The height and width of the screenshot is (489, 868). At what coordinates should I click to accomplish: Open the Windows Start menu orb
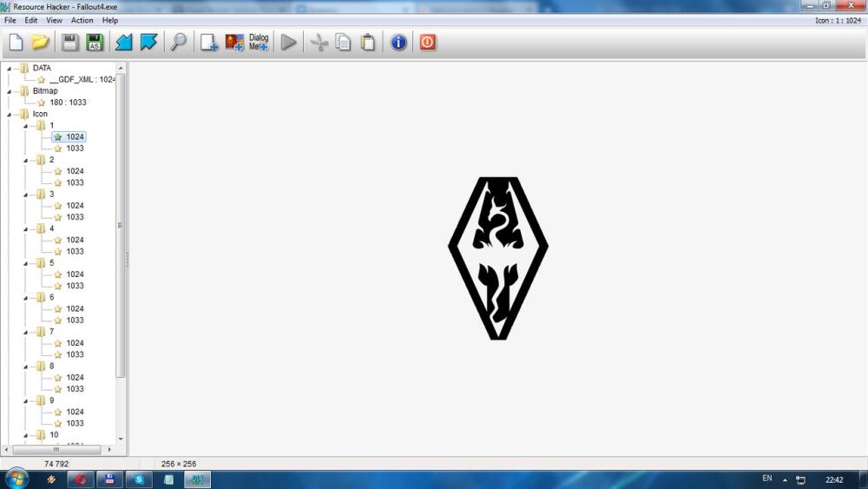16,479
